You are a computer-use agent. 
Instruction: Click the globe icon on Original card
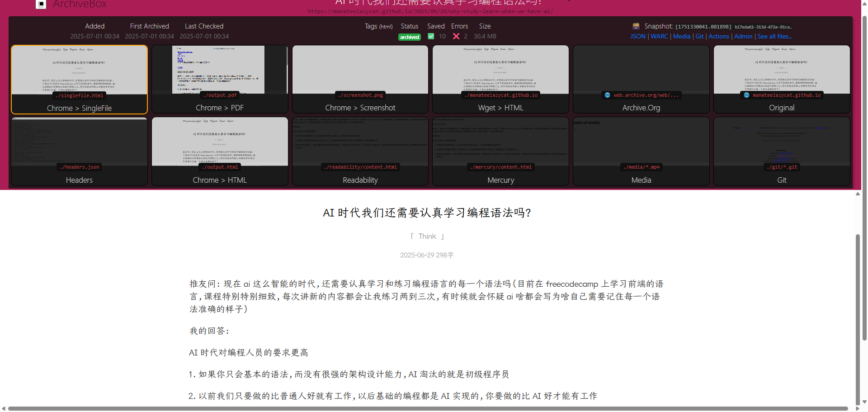(x=746, y=95)
